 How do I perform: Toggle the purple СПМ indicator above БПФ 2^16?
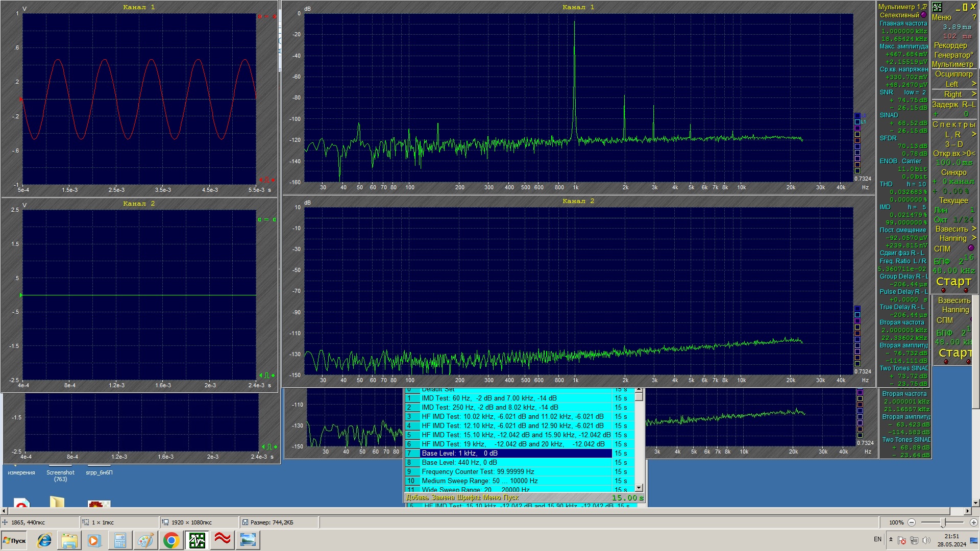971,248
